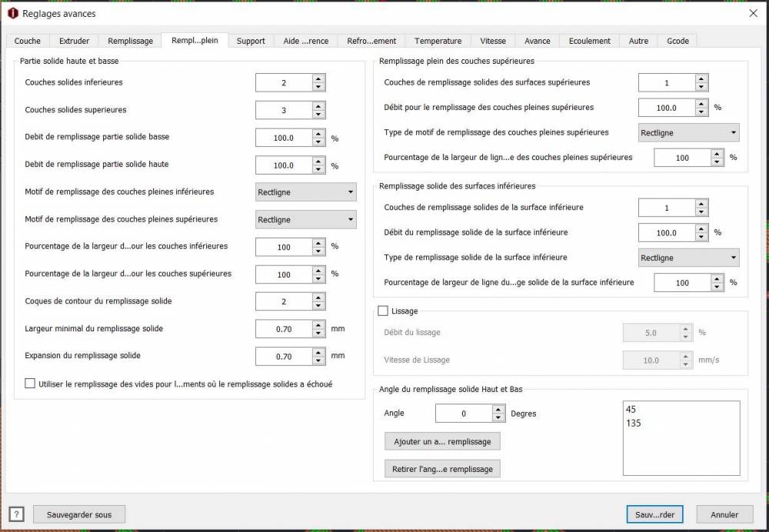Screen dimensions: 769x532
Task: Click Sauvegarder sous button
Action: (x=79, y=514)
